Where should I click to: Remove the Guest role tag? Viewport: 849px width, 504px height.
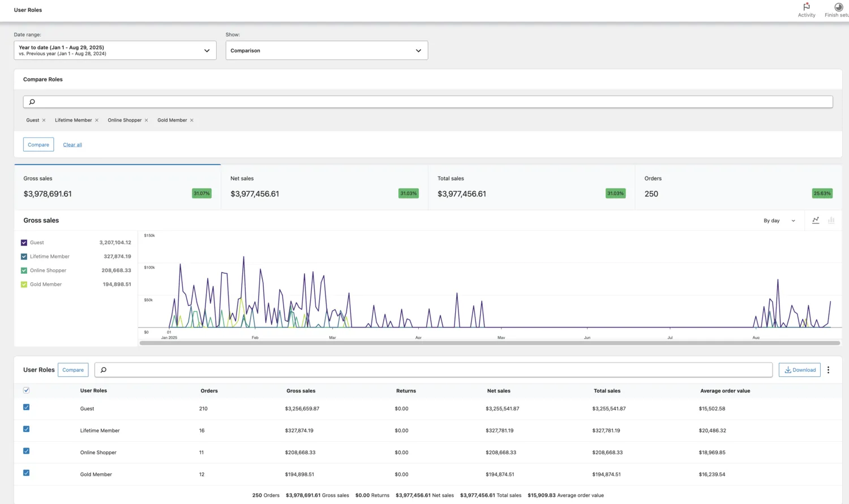tap(44, 120)
